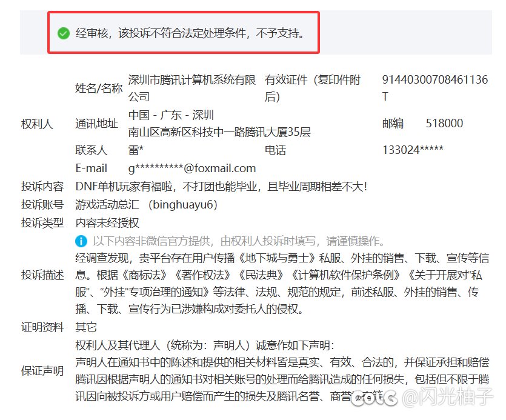Click the address line 南山区高新区科技中一路腾讯大厦35层
The height and width of the screenshot is (420, 506).
pos(219,132)
